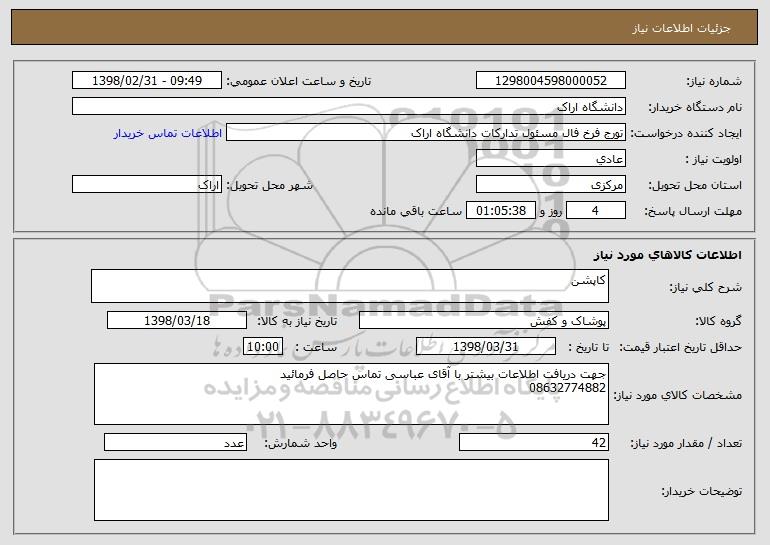Click the label شهر محل تحویل
Screen dimensions: 770x545
pos(269,185)
